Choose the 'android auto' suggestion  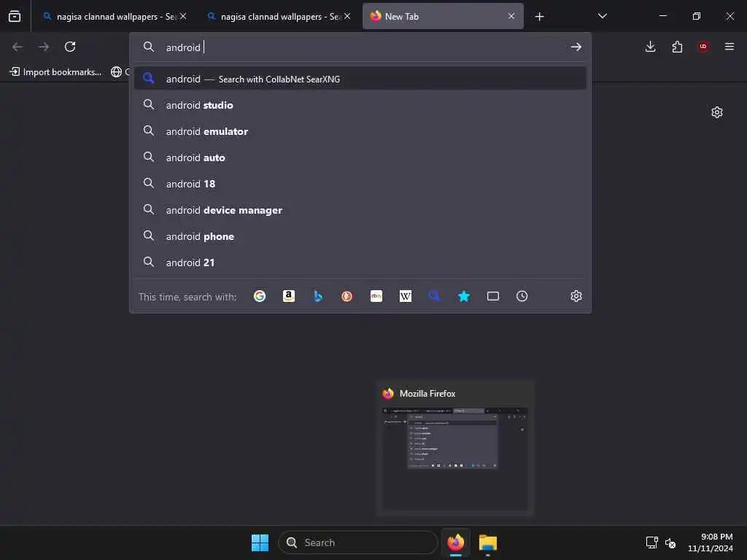360,157
